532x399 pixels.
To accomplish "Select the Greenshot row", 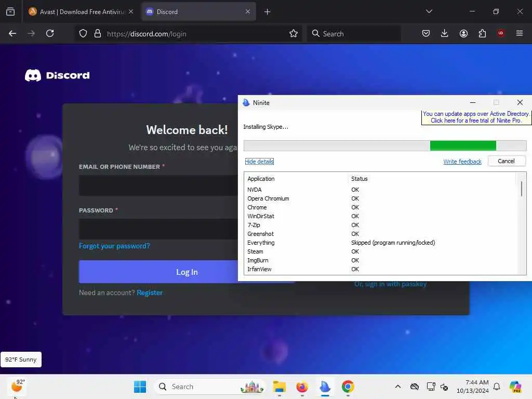I will click(x=381, y=234).
